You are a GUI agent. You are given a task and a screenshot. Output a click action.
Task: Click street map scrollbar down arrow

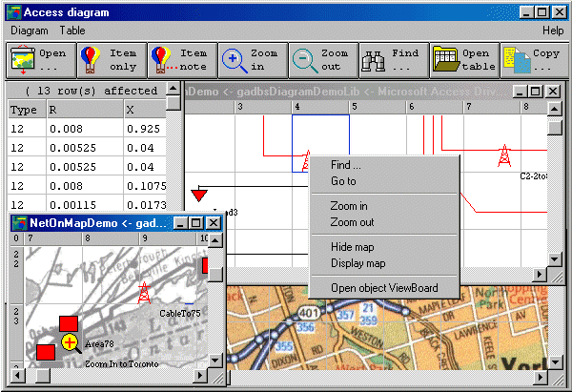[555, 362]
